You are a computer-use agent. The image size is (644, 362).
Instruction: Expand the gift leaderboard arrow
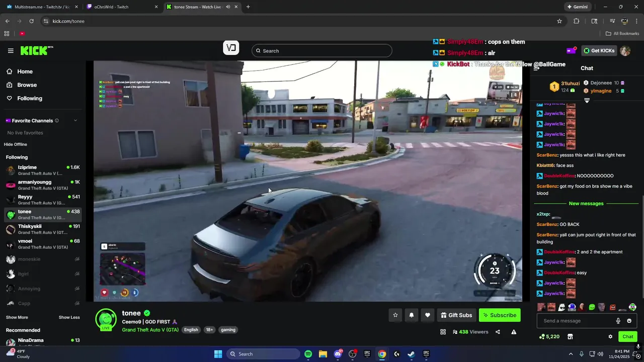587,101
